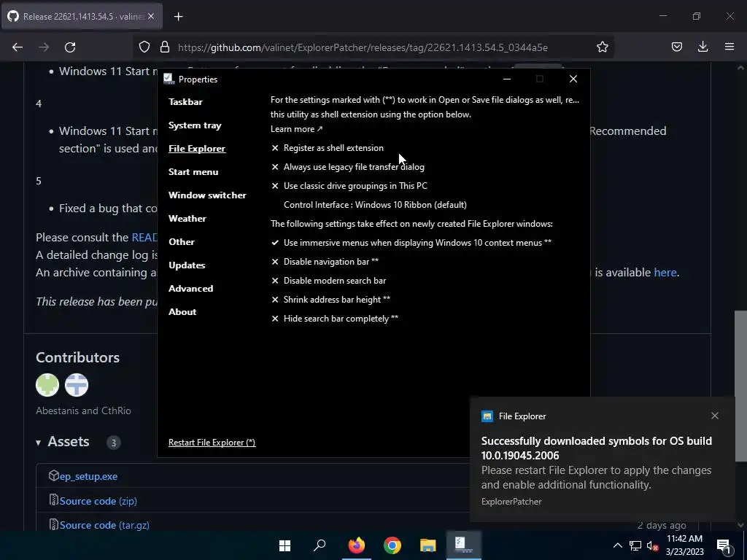Toggle Hide search bar completely
The image size is (747, 560).
(334, 319)
